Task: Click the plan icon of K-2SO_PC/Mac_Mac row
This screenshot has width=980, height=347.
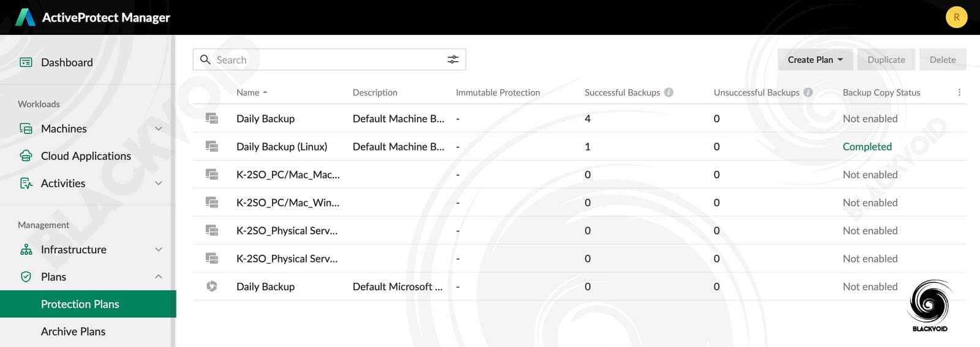Action: (212, 174)
